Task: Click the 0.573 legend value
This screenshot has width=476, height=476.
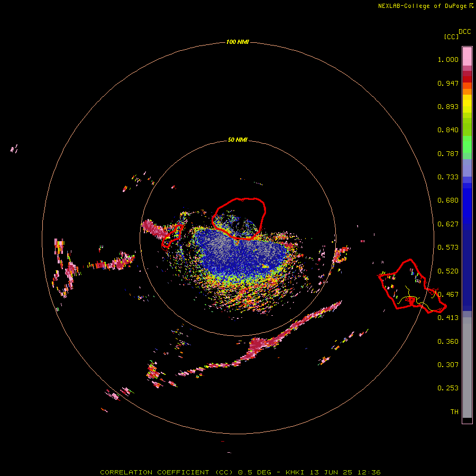Action: (x=448, y=248)
